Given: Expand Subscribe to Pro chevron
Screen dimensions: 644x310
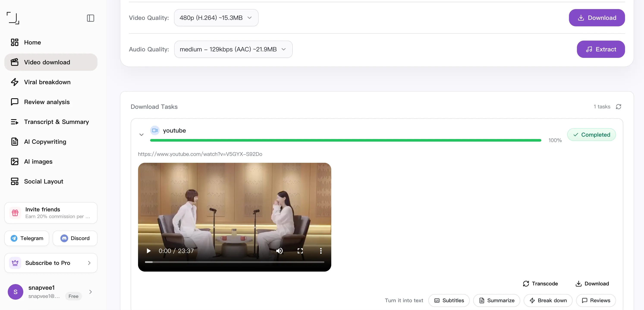Looking at the screenshot, I should (x=89, y=263).
